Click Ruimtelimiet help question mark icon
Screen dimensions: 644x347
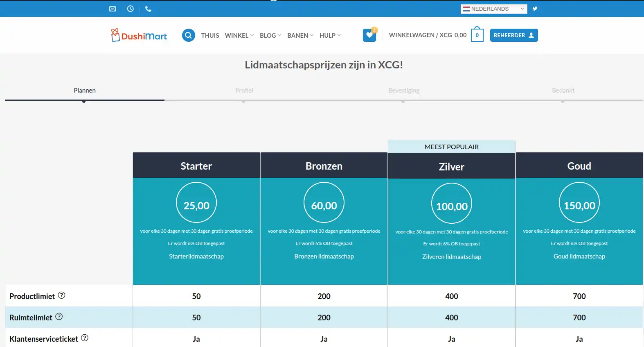59,317
